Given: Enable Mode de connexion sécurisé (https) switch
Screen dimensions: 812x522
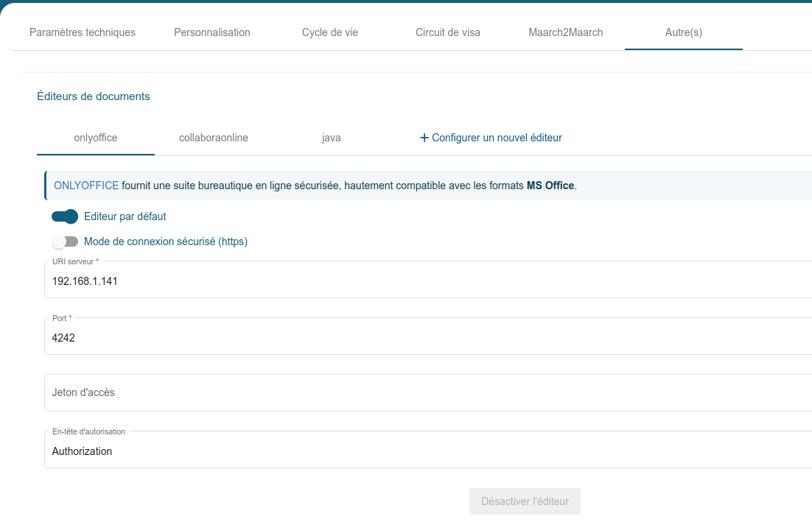Looking at the screenshot, I should [x=65, y=241].
